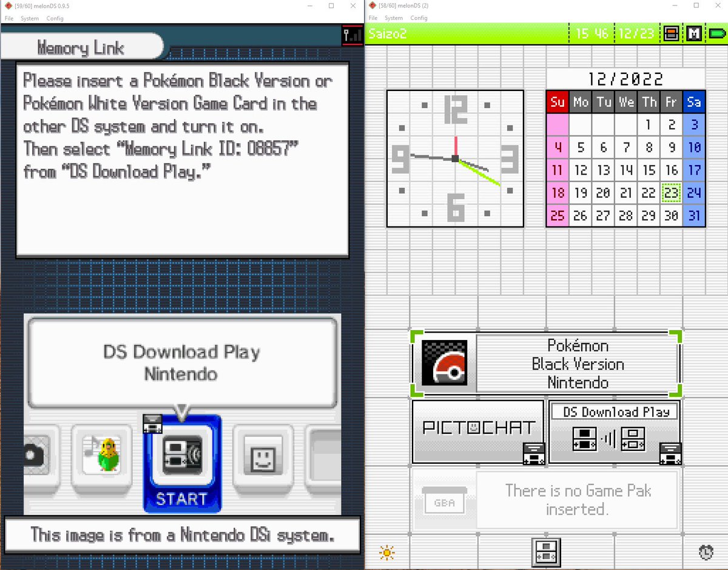Minimize the melonDS (2) window
The height and width of the screenshot is (570, 728).
(673, 6)
